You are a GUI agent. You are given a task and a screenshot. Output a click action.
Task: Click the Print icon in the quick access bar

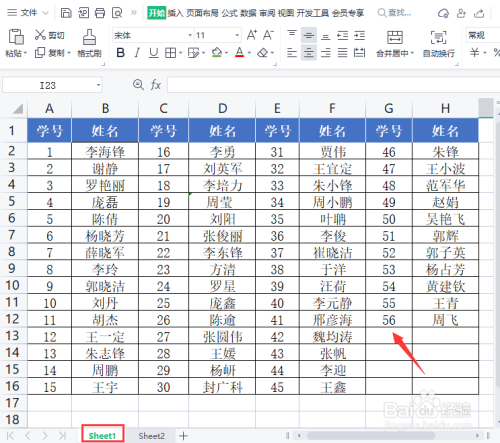[100, 13]
